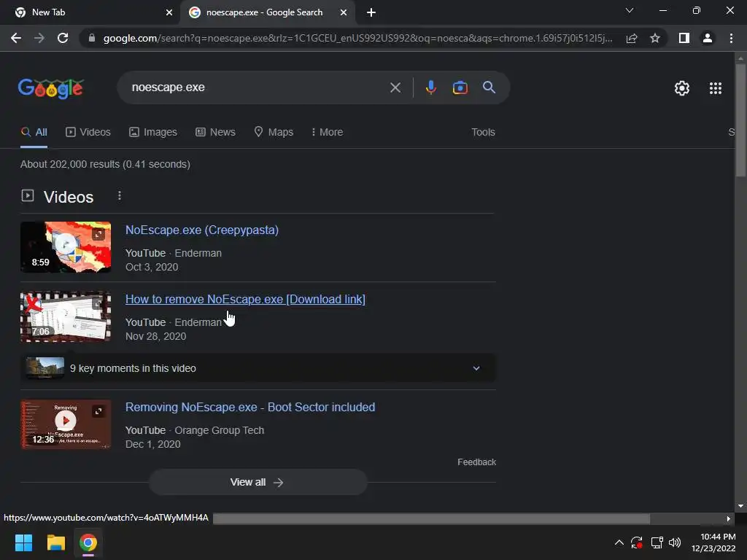Image resolution: width=747 pixels, height=560 pixels.
Task: View site security lock info
Action: 91,38
